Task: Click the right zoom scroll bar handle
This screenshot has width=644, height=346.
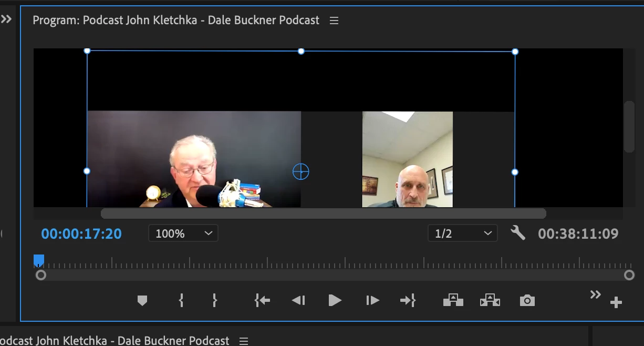Action: tap(629, 275)
